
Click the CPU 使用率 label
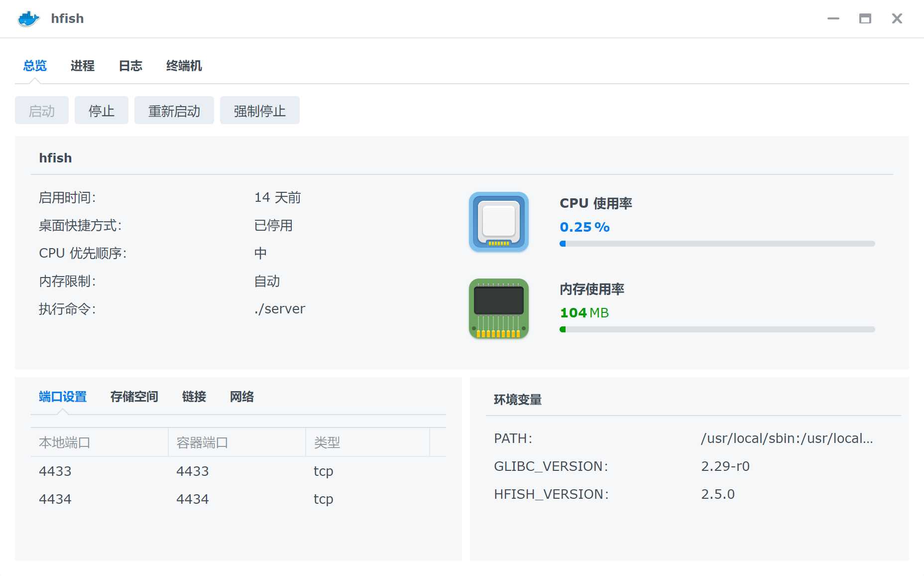596,203
